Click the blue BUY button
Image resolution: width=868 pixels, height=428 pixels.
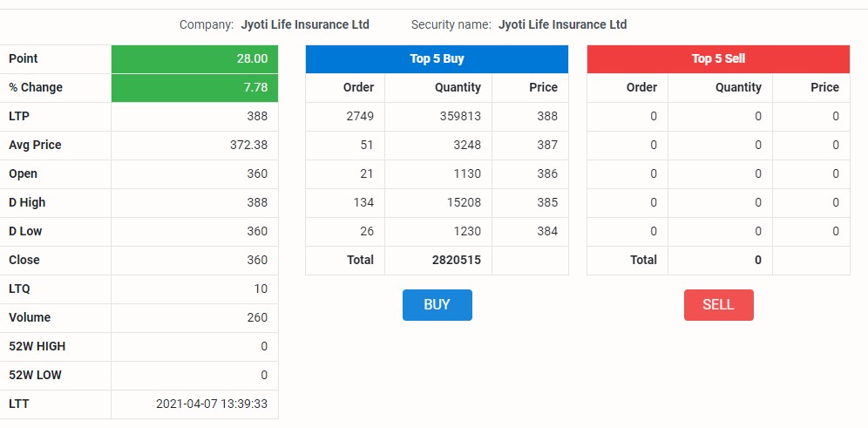click(x=437, y=304)
